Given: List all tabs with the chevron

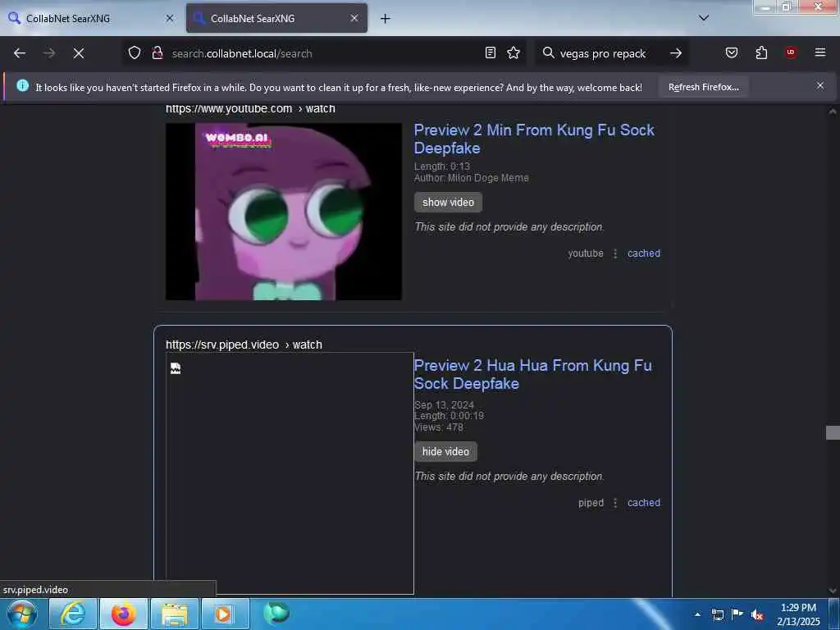Looking at the screenshot, I should coord(704,18).
